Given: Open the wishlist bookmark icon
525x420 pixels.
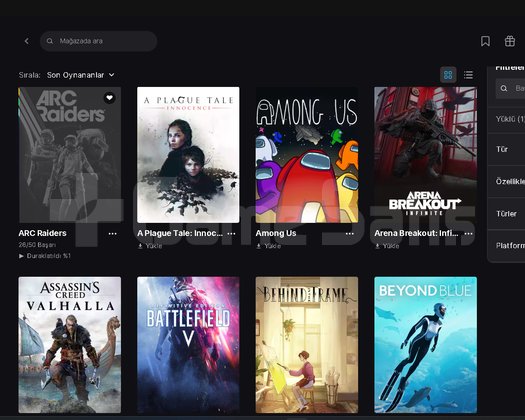Looking at the screenshot, I should pyautogui.click(x=485, y=41).
